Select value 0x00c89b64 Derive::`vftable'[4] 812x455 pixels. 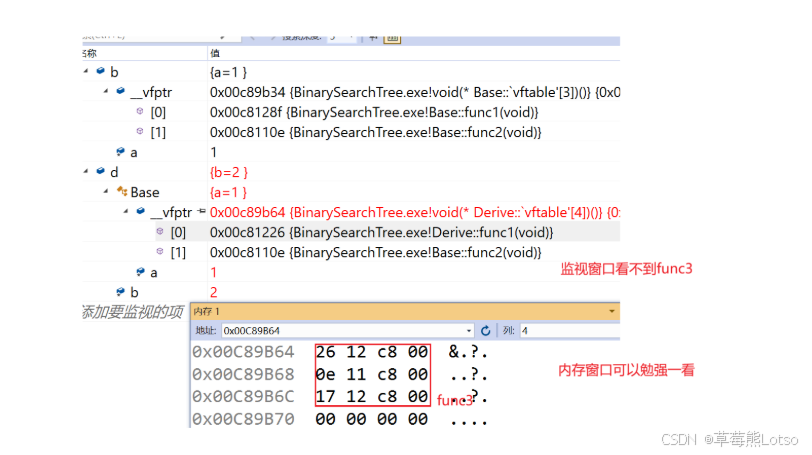coord(415,213)
